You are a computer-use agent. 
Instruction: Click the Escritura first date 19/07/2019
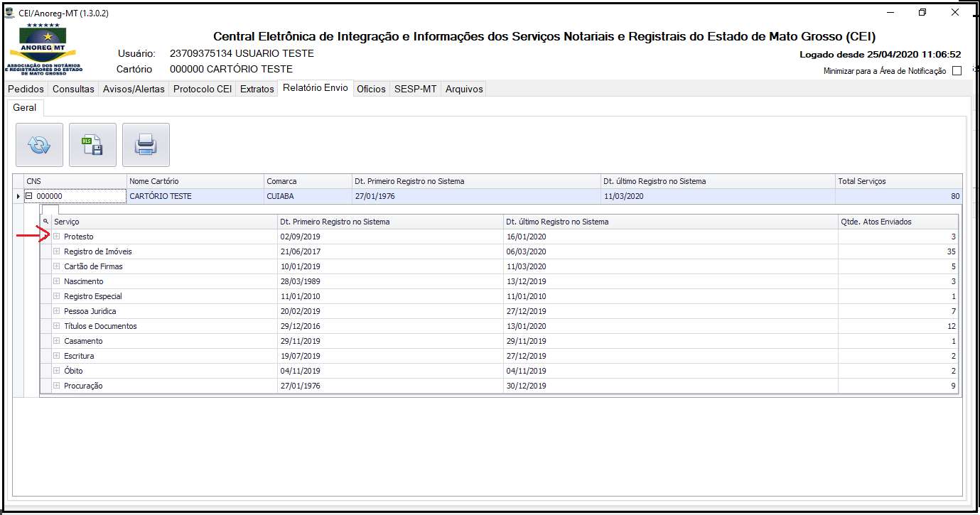point(300,356)
